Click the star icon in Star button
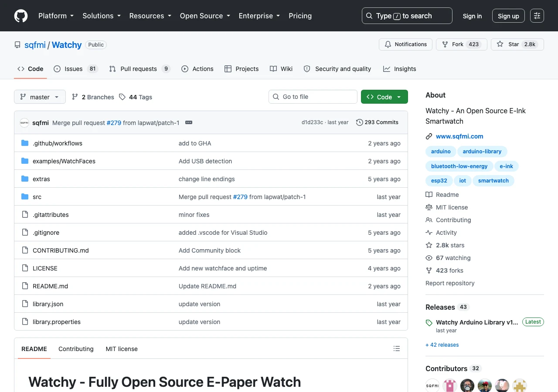Screen dimensions: 558x392 point(500,44)
